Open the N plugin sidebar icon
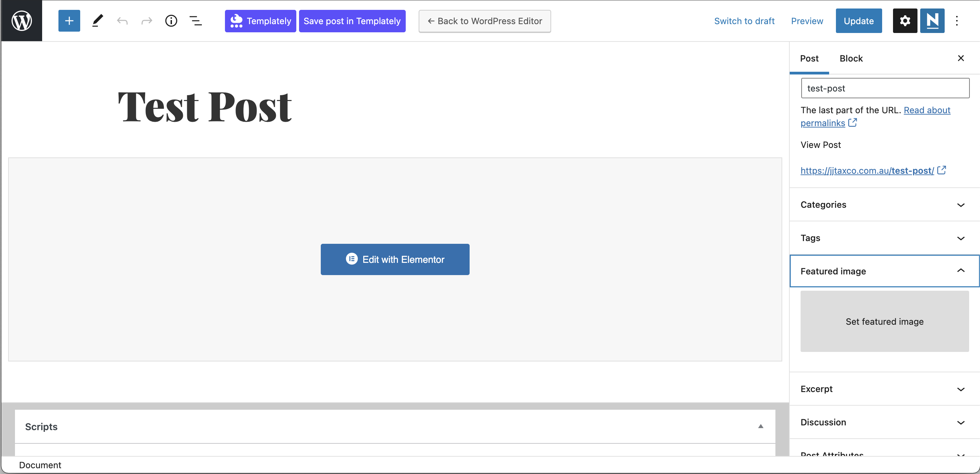The height and width of the screenshot is (474, 980). [932, 20]
